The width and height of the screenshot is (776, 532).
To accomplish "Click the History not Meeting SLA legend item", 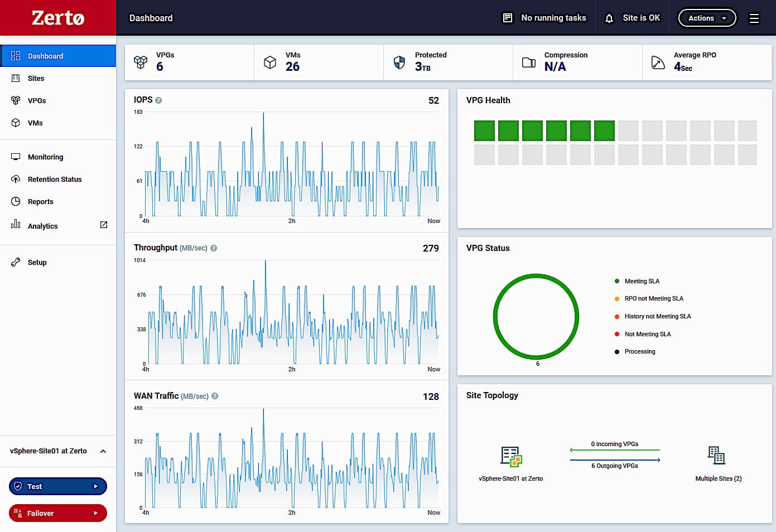I will [x=653, y=316].
